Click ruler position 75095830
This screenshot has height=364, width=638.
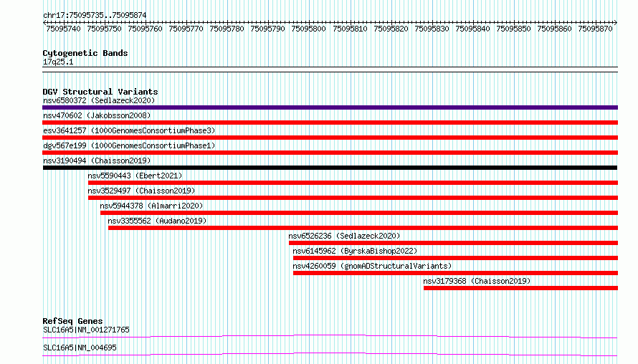click(432, 29)
